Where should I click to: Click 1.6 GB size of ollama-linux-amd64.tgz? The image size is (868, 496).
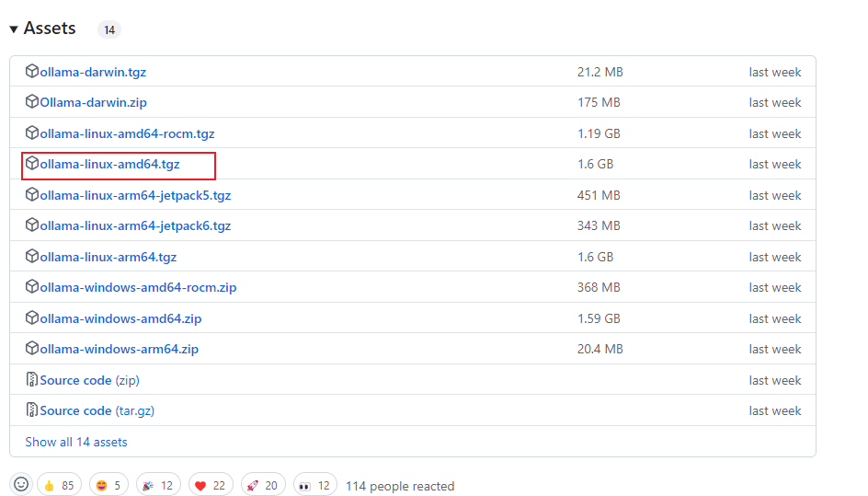tap(595, 164)
